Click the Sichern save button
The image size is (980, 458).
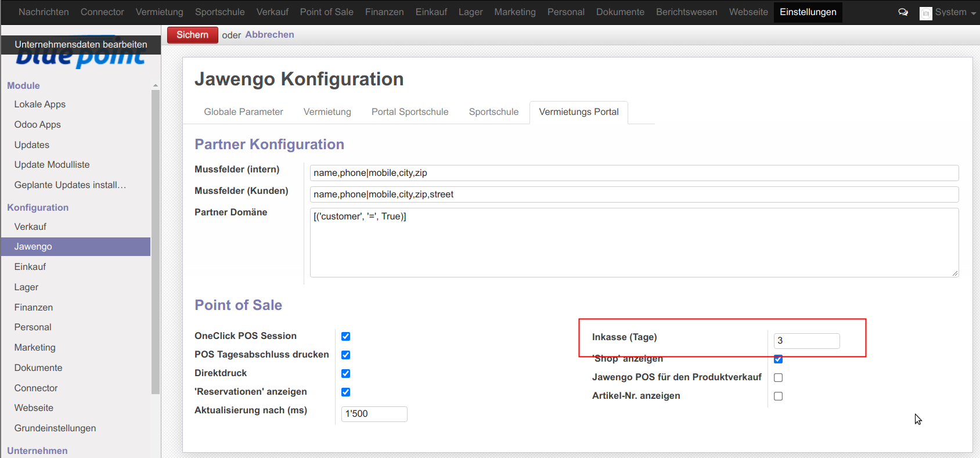(x=193, y=35)
